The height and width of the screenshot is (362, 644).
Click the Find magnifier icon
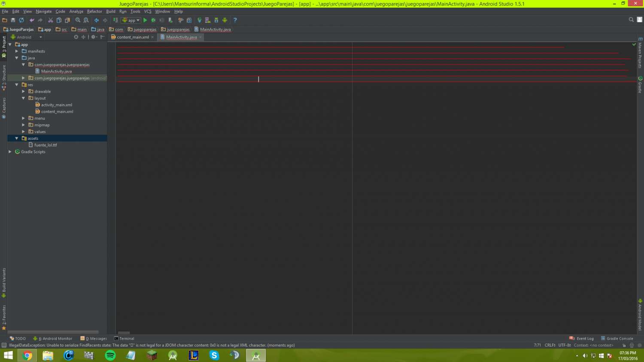click(78, 20)
